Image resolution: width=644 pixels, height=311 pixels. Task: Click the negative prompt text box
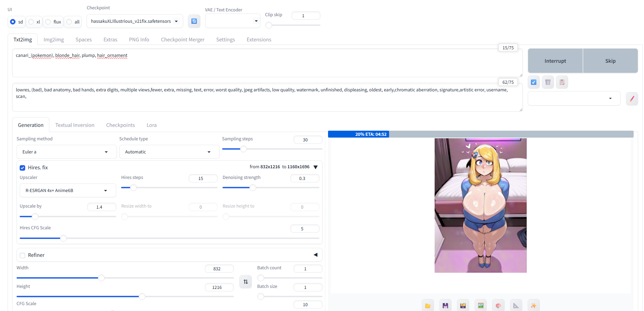(x=267, y=97)
